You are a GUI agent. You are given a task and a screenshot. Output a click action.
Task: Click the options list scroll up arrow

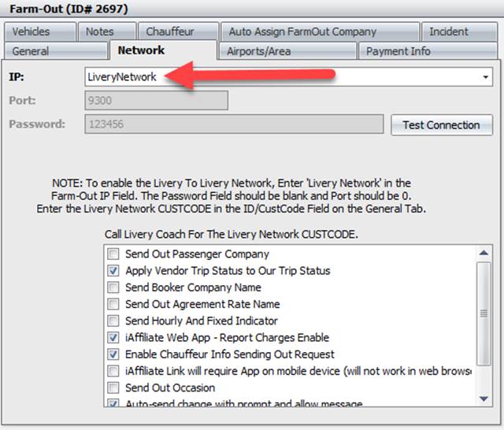pyautogui.click(x=484, y=253)
